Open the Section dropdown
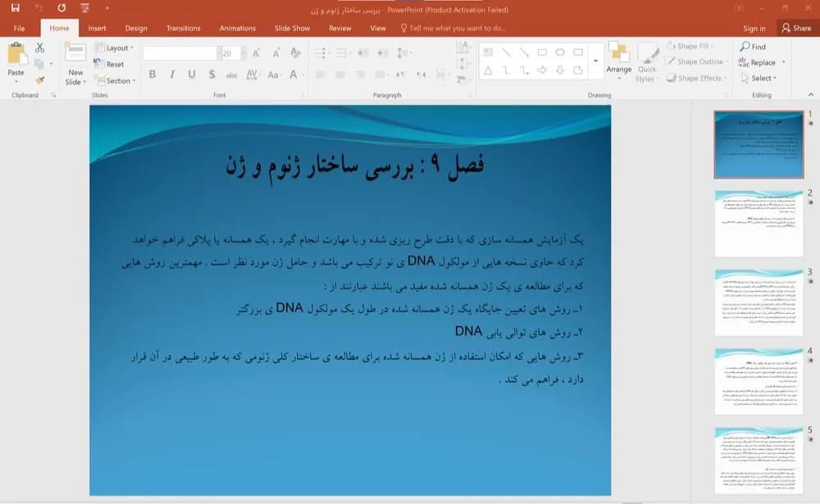This screenshot has height=504, width=820. (115, 80)
